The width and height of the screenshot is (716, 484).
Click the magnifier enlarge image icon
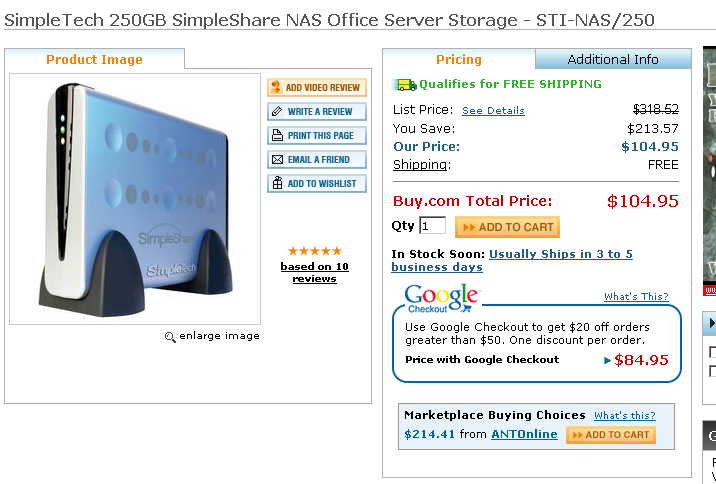coord(170,337)
